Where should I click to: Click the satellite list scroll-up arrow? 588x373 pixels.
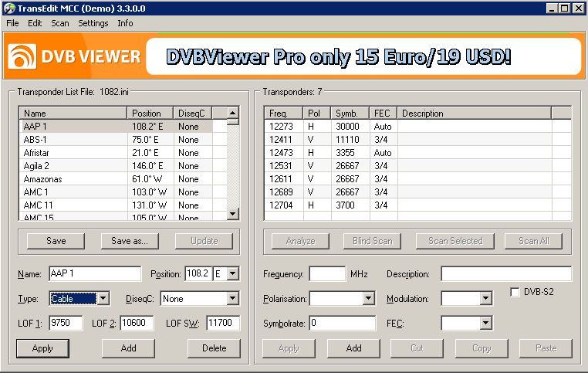pos(233,113)
